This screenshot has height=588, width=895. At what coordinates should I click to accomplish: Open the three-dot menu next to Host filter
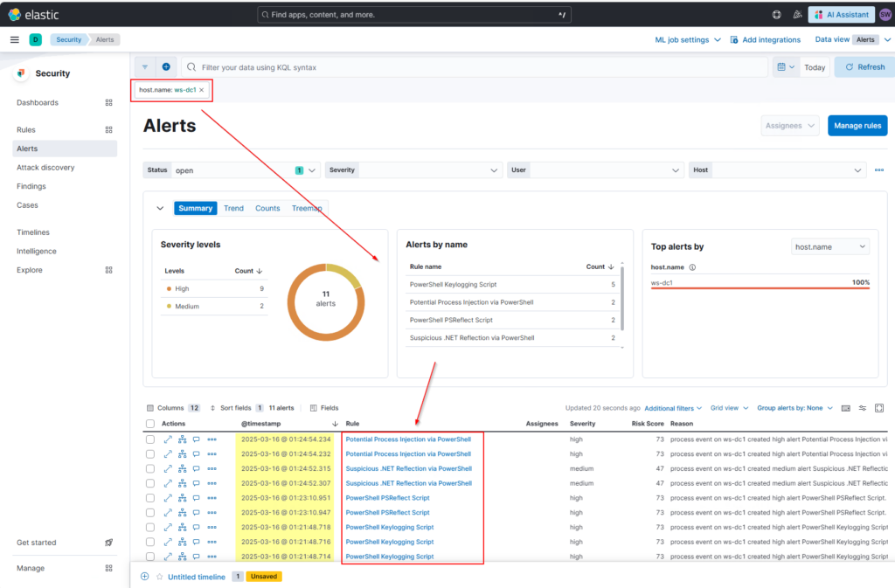click(x=879, y=170)
